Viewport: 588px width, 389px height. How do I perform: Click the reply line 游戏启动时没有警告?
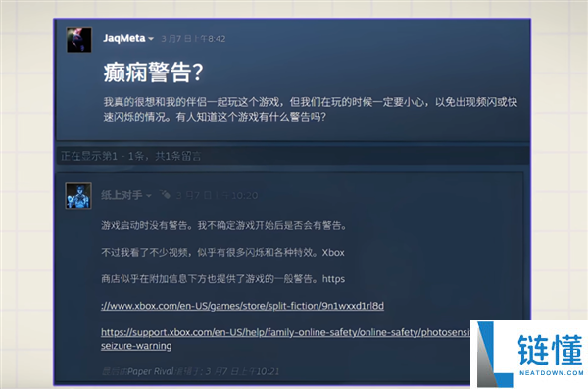point(224,225)
